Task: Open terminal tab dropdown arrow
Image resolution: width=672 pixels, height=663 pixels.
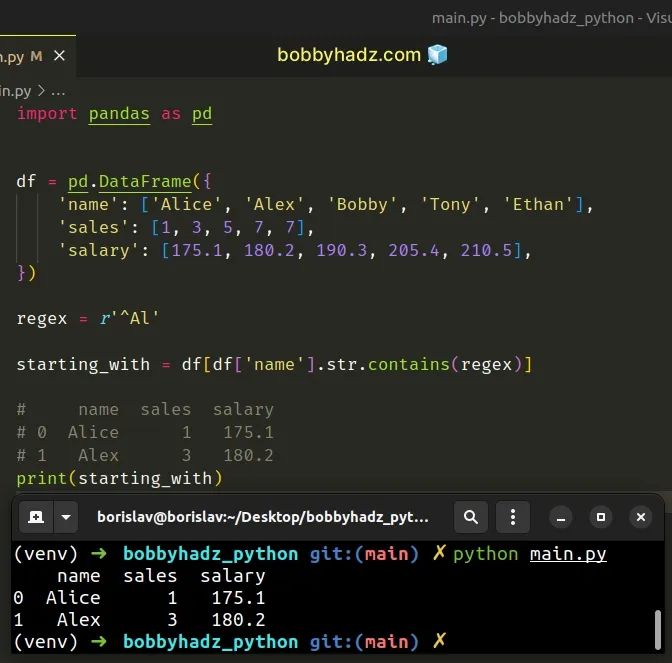Action: coord(66,517)
